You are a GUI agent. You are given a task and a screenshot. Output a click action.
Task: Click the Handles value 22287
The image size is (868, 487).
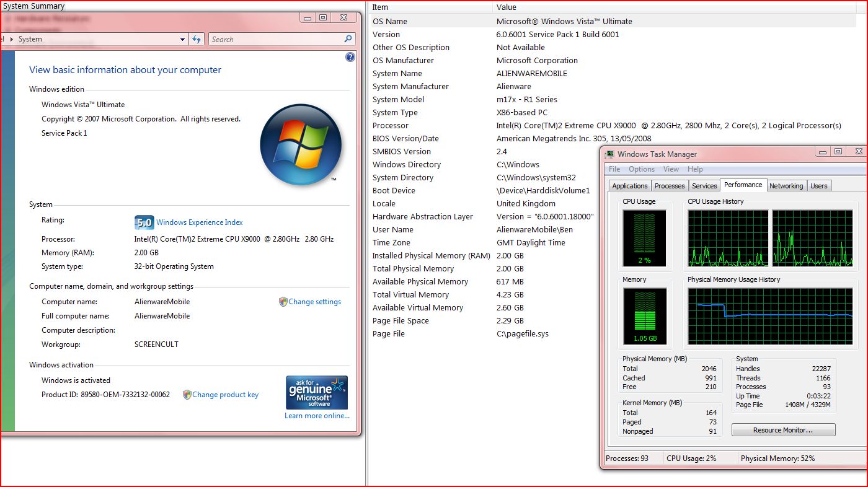pos(821,369)
